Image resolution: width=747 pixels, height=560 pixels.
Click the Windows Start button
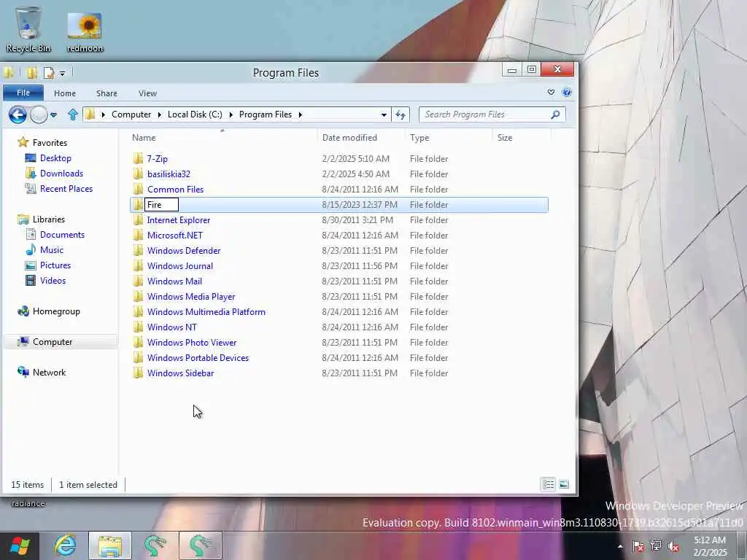19,545
